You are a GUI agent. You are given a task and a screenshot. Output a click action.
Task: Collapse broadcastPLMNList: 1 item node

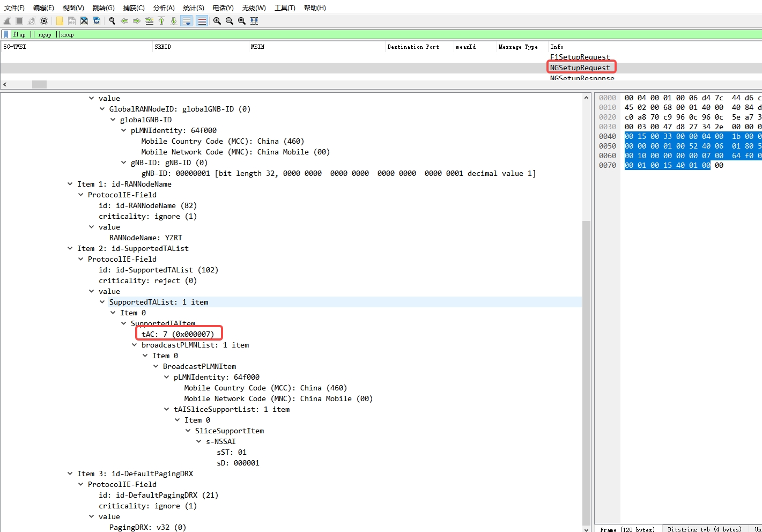click(134, 345)
